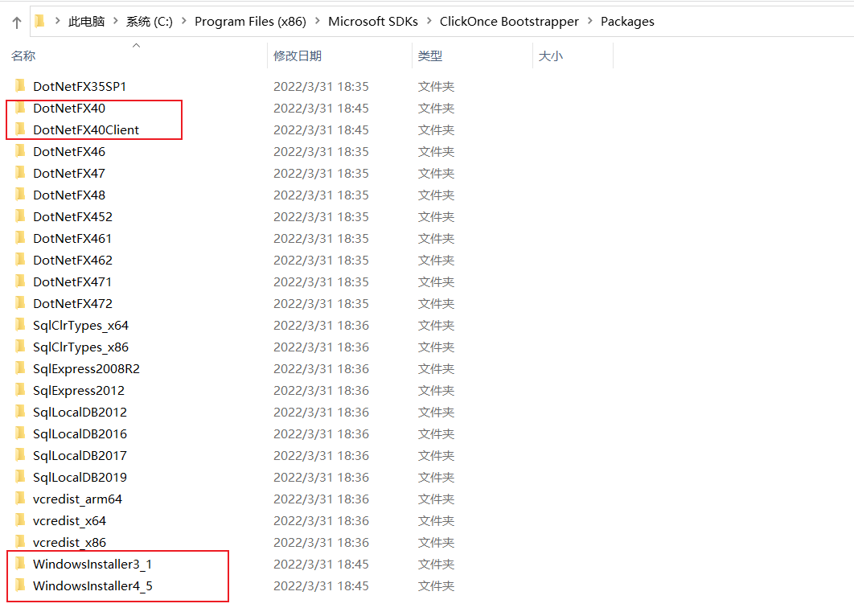Expand chevron after 此电脑 in address bar

116,21
